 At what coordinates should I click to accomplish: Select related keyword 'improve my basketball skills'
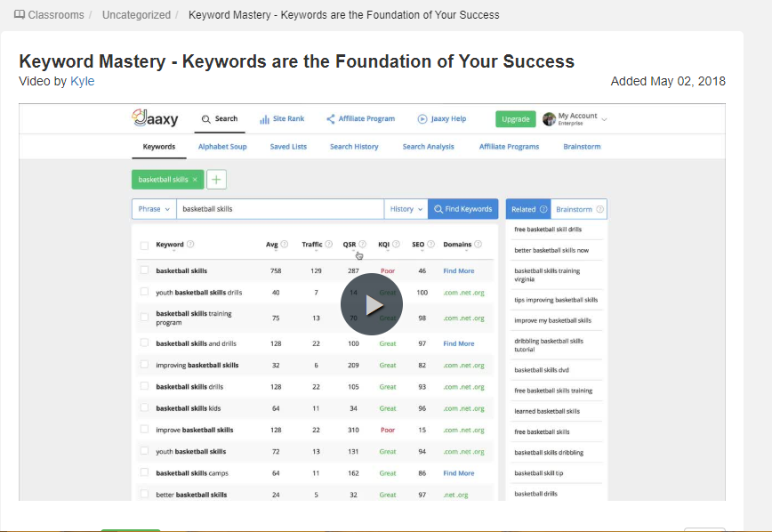[553, 320]
